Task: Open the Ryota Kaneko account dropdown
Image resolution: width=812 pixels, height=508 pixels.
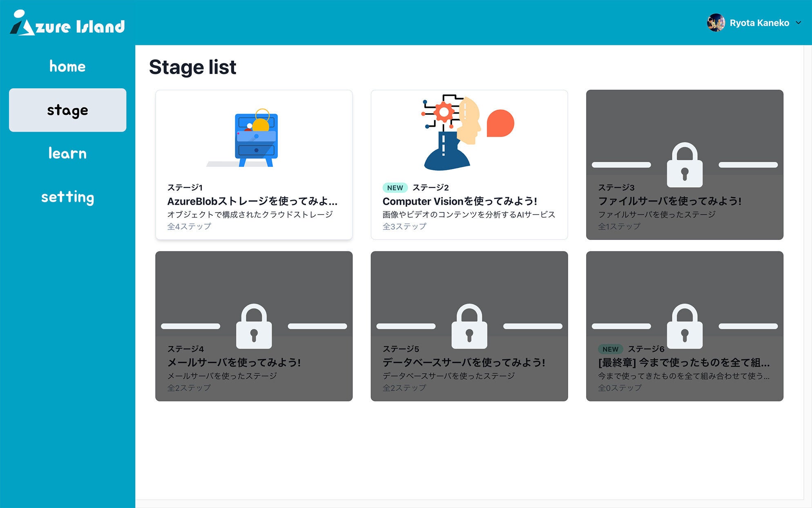Action: [x=759, y=23]
